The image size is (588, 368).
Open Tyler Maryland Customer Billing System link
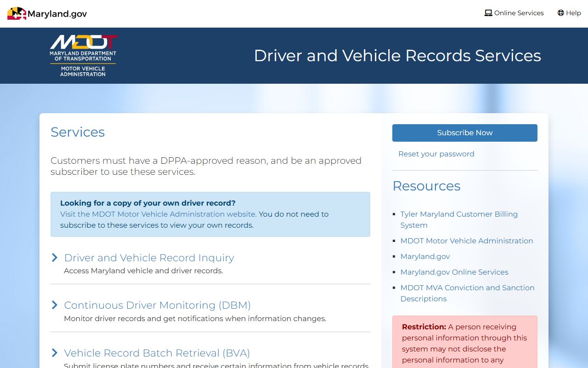459,219
